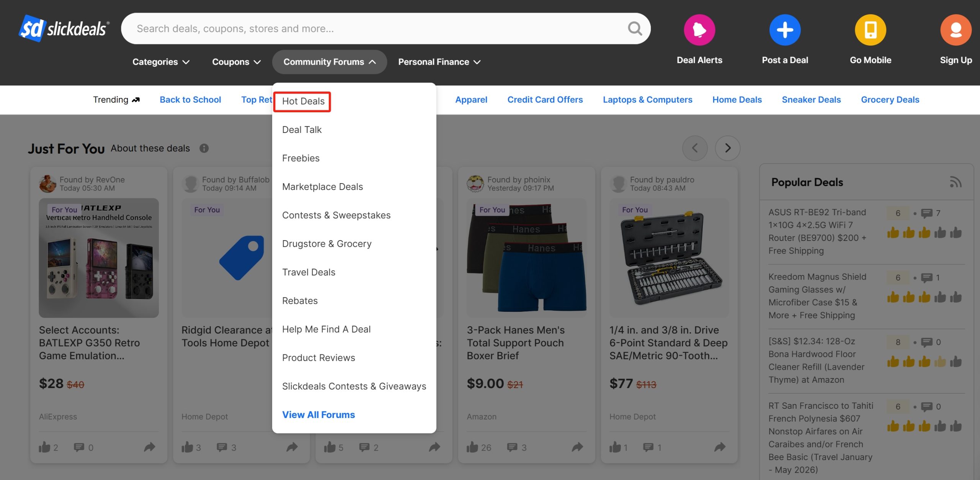Open Deal Alerts bell icon
This screenshot has width=980, height=480.
(699, 30)
